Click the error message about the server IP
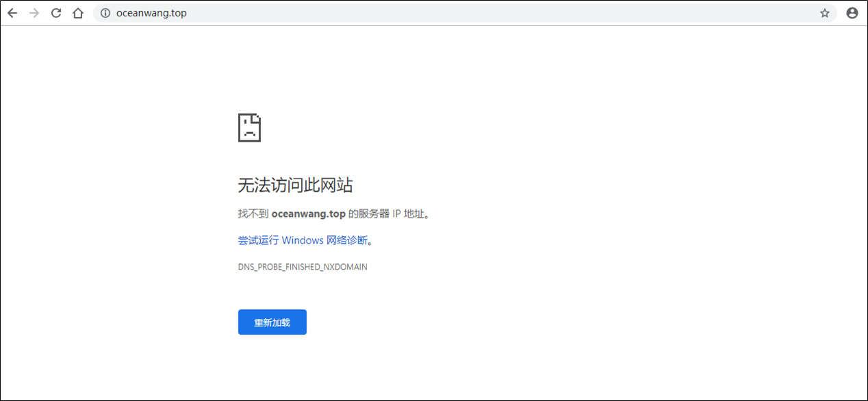 333,213
